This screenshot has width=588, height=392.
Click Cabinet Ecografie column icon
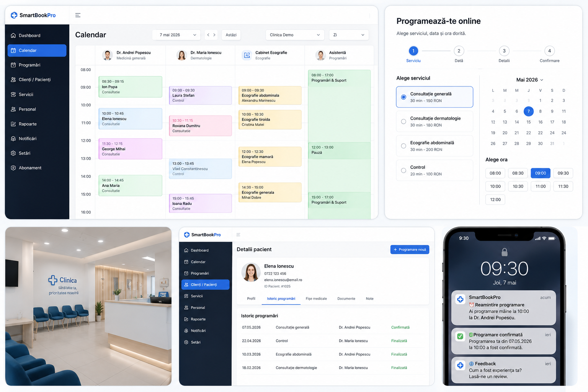[x=247, y=55]
